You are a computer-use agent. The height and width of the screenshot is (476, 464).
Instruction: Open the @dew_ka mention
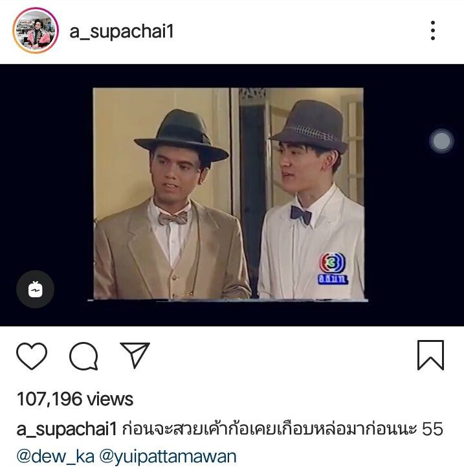pyautogui.click(x=56, y=457)
